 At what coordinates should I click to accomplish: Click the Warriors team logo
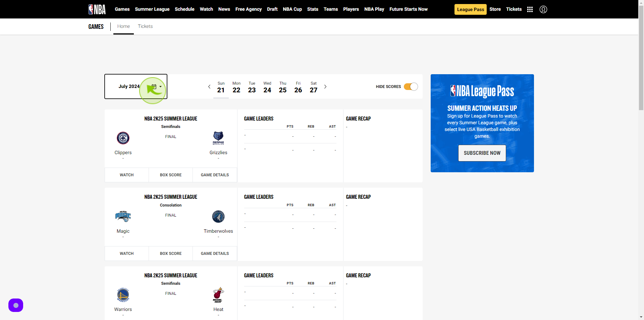point(123,295)
